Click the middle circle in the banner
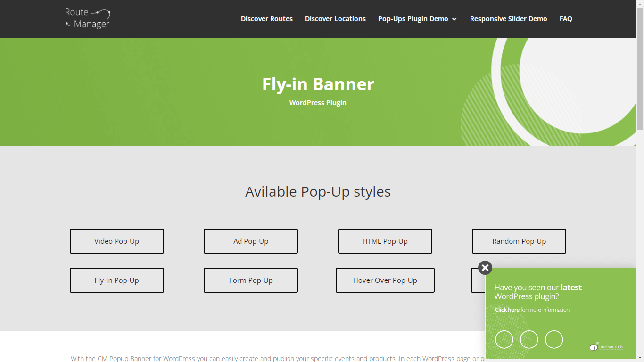Screen dimensions: 644x362 (529, 339)
